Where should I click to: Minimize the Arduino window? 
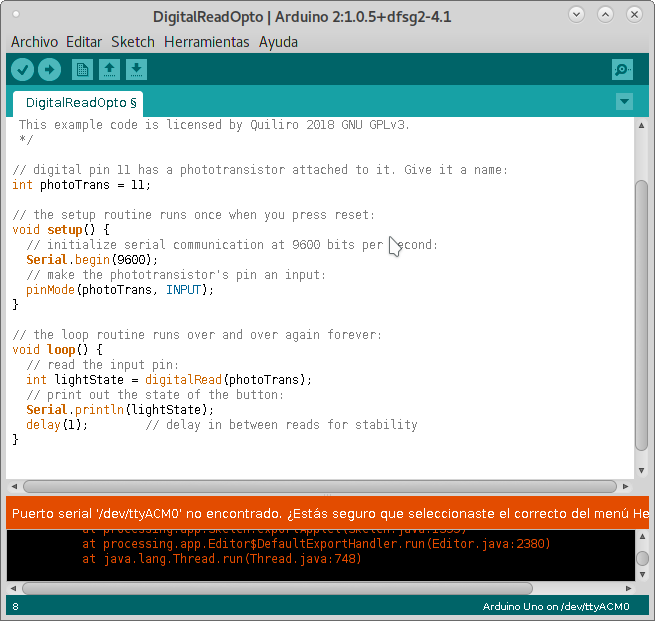(x=576, y=15)
